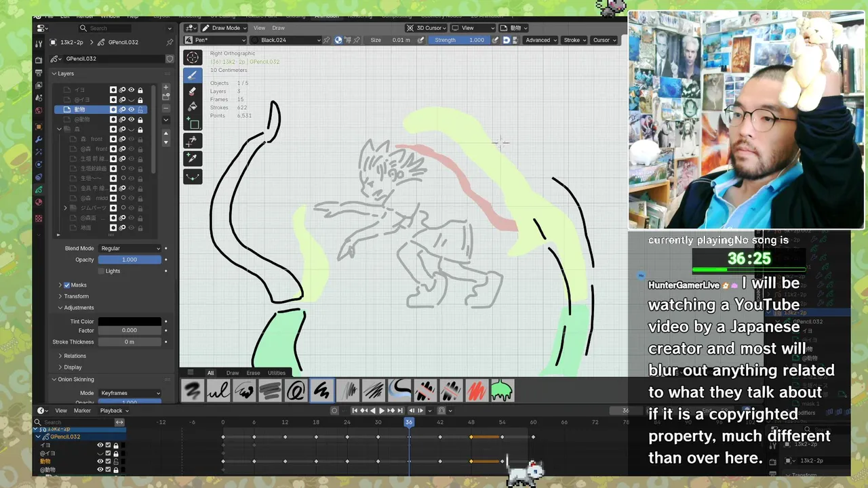Hide the 動物 channel in the dope sheet
The height and width of the screenshot is (488, 868).
click(100, 462)
